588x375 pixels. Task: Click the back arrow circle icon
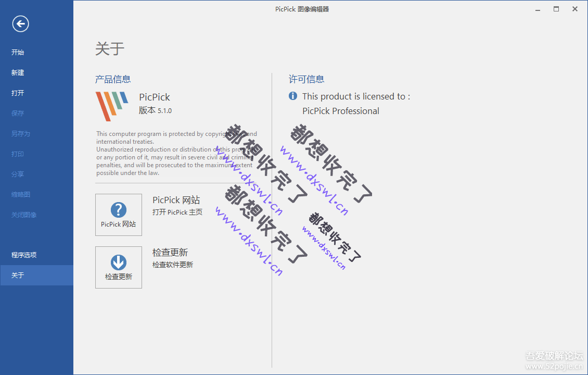[20, 23]
